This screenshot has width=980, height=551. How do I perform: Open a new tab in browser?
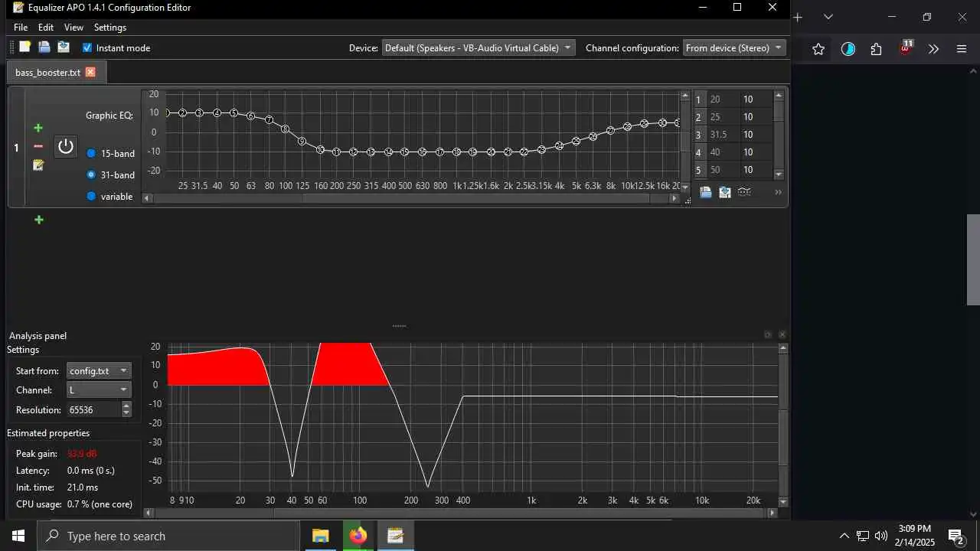(x=798, y=17)
